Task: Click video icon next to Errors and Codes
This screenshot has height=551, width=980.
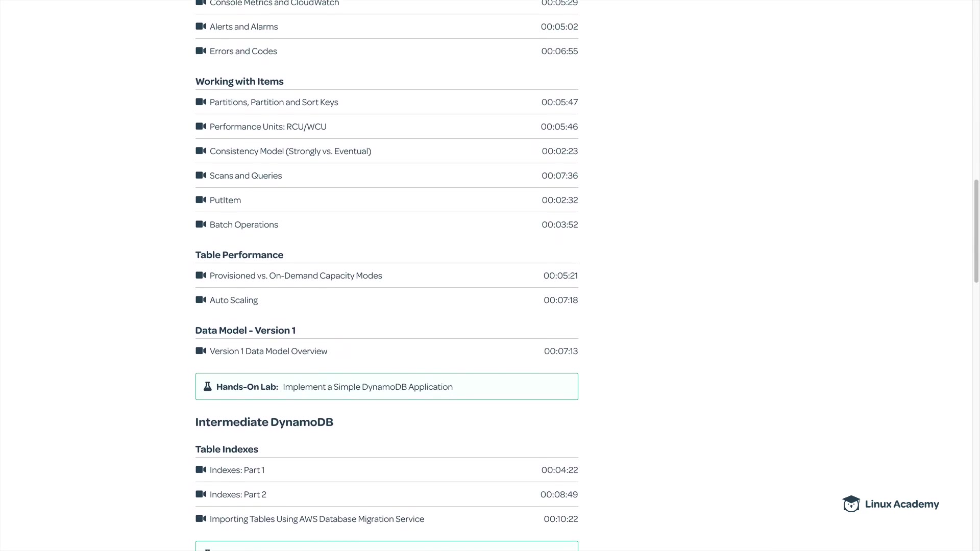Action: [x=201, y=51]
